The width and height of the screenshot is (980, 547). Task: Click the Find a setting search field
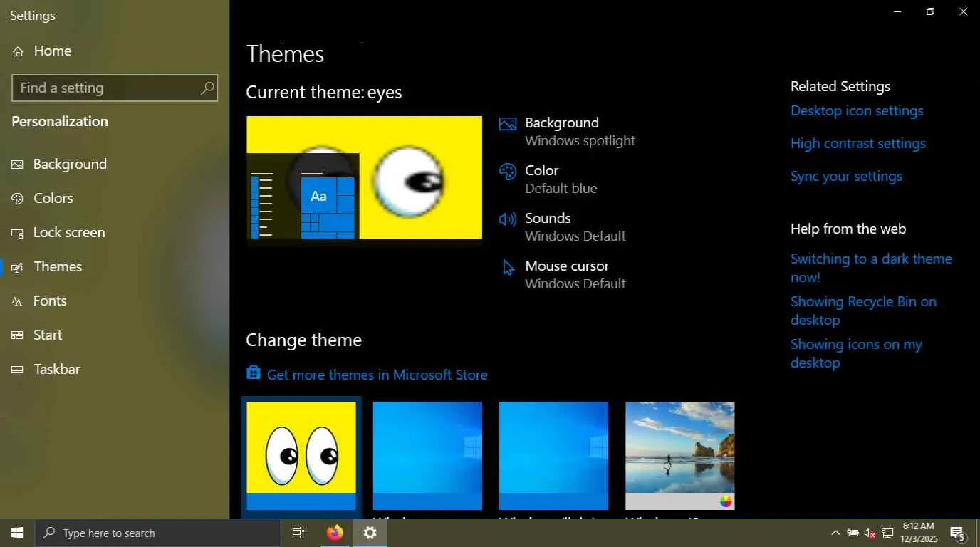(115, 88)
